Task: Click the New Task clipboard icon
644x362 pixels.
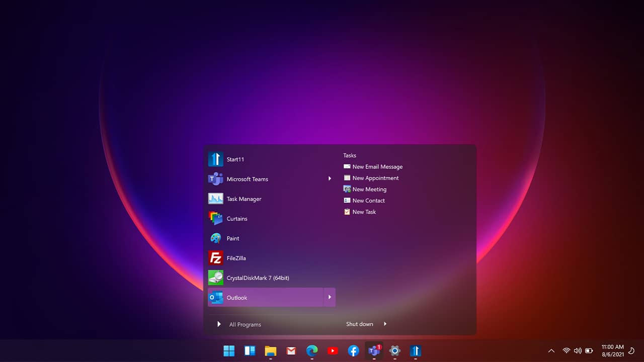Action: (x=347, y=212)
